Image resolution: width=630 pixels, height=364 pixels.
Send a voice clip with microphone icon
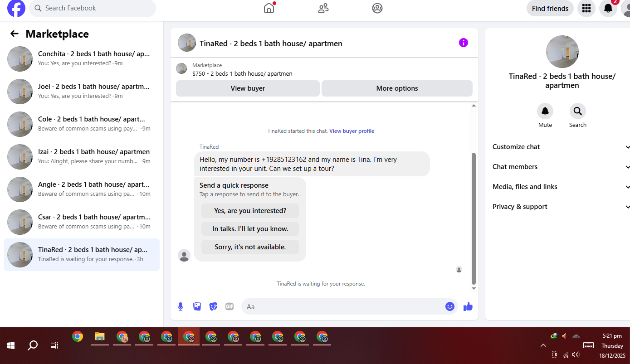click(181, 306)
